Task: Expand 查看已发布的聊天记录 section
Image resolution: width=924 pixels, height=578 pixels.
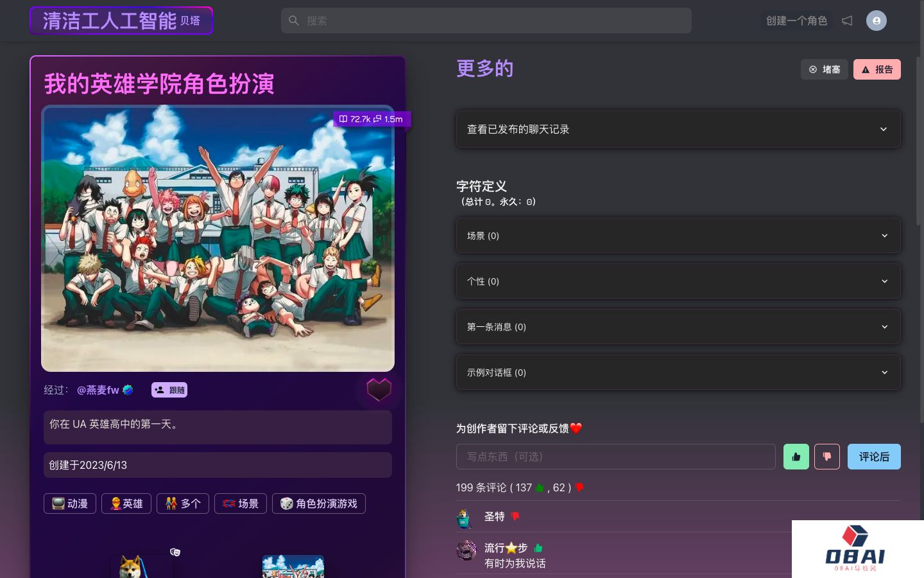Action: click(678, 129)
